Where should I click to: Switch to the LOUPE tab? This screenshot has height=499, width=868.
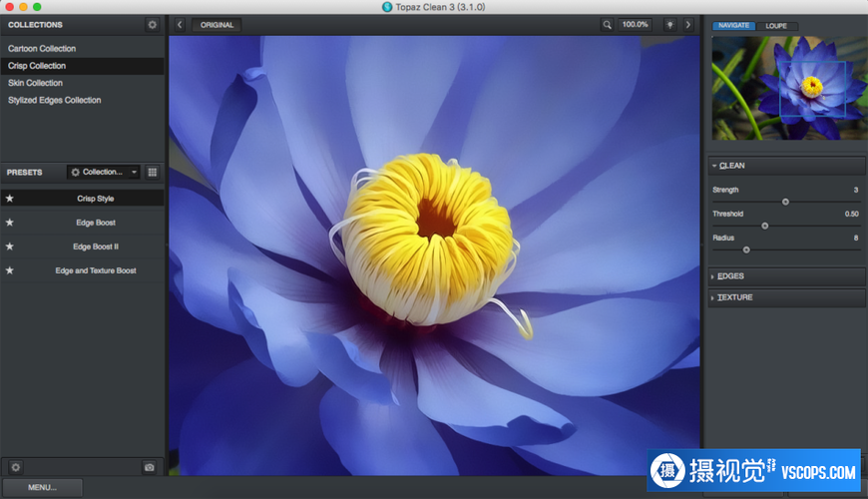[775, 25]
